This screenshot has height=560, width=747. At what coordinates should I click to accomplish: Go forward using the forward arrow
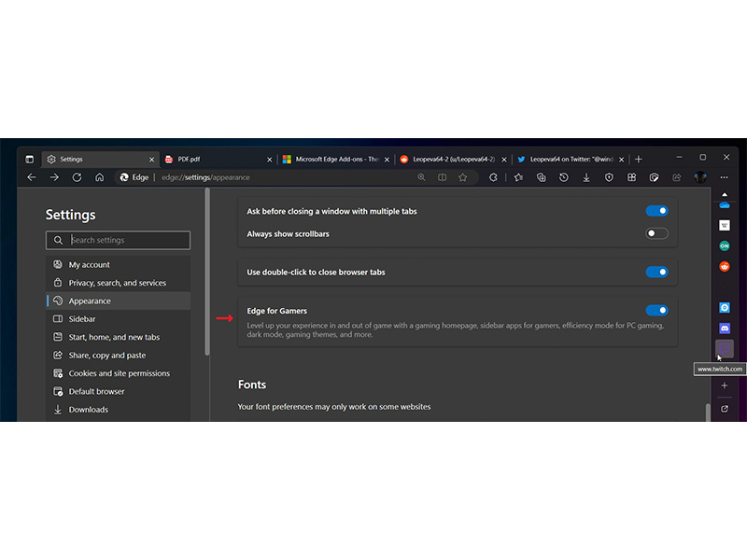click(54, 177)
